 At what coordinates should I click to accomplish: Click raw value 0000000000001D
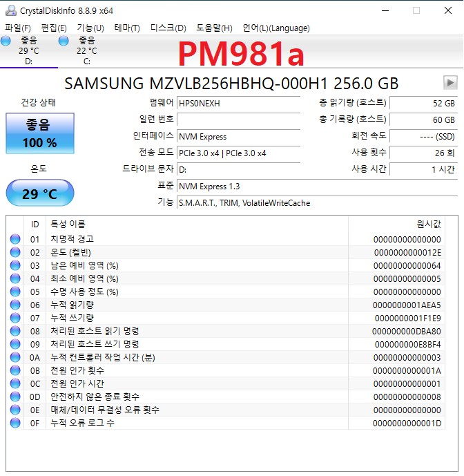[407, 423]
